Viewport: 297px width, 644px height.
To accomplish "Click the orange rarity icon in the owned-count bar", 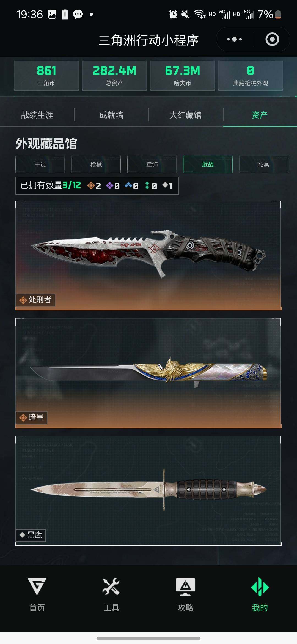I will [91, 186].
